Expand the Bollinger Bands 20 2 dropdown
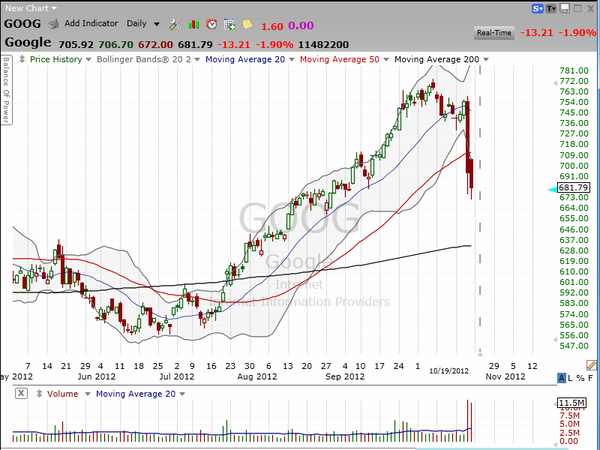Image resolution: width=600 pixels, height=450 pixels. click(x=197, y=60)
